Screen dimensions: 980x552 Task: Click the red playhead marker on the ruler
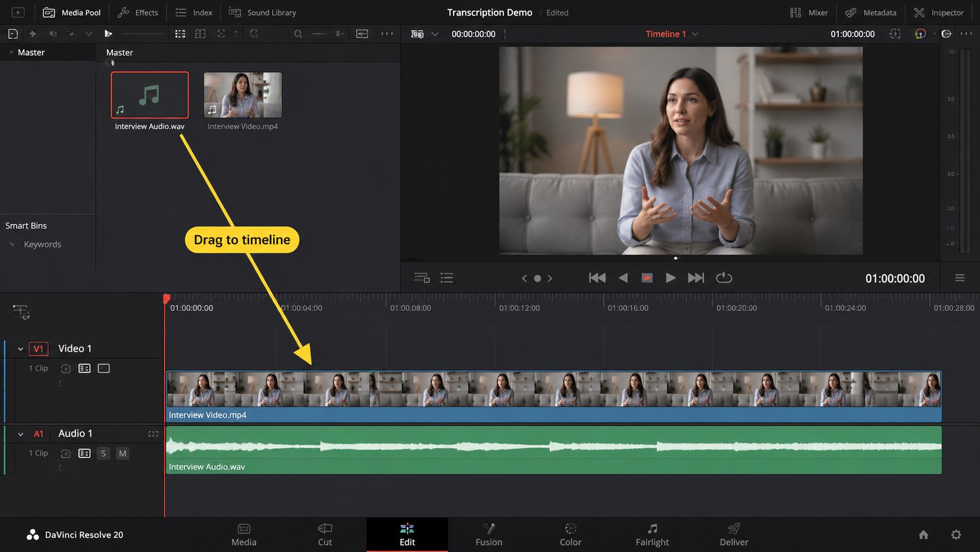[166, 299]
